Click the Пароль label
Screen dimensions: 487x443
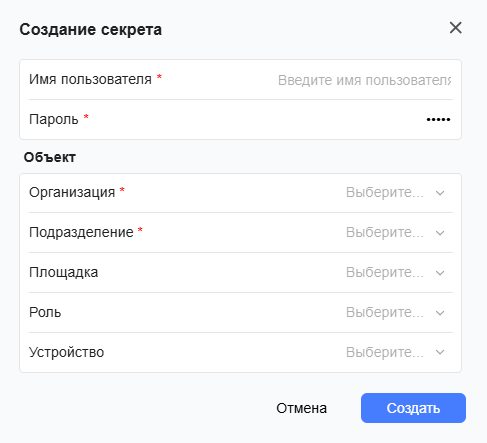[54, 119]
